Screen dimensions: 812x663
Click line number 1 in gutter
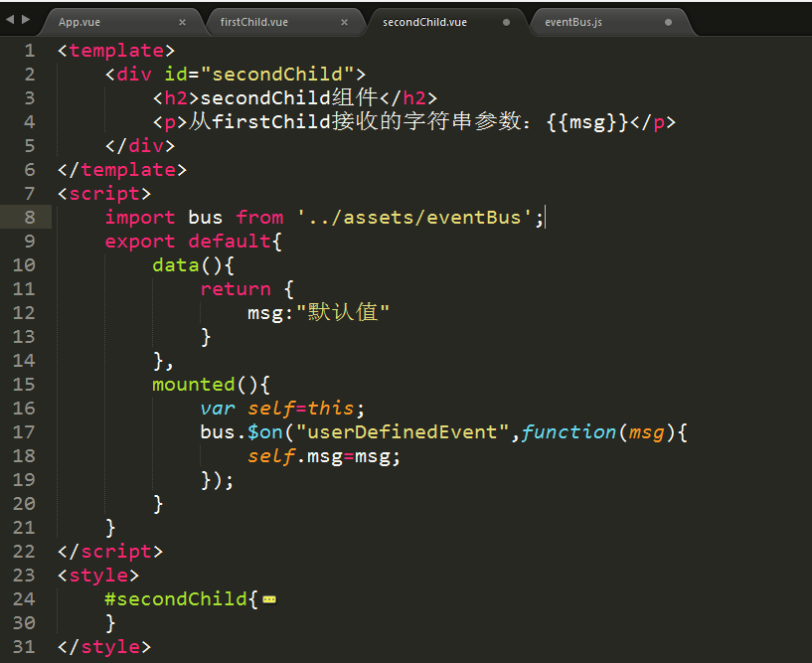coord(30,51)
